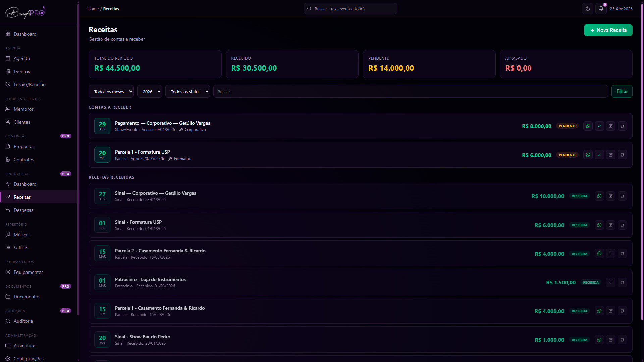Open Eventos from the sidebar

39,71
